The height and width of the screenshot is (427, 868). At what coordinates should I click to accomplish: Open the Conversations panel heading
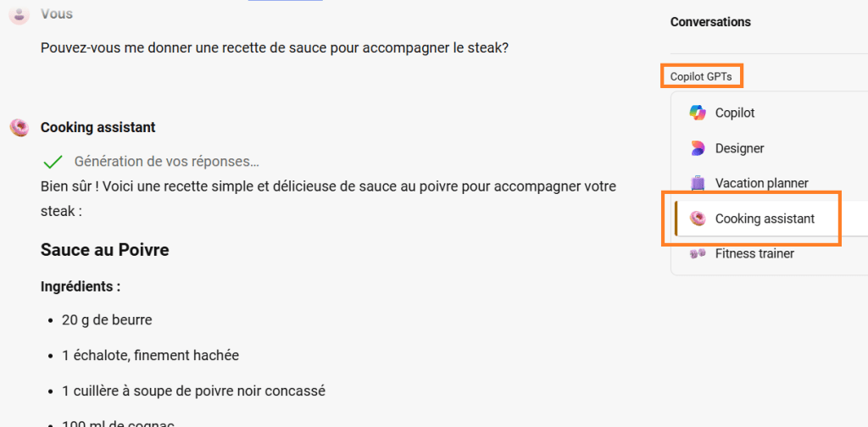710,22
